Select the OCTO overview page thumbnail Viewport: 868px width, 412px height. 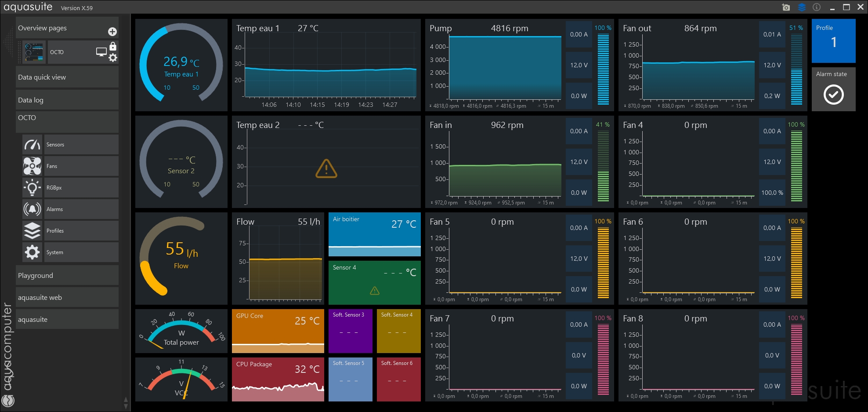pyautogui.click(x=34, y=52)
